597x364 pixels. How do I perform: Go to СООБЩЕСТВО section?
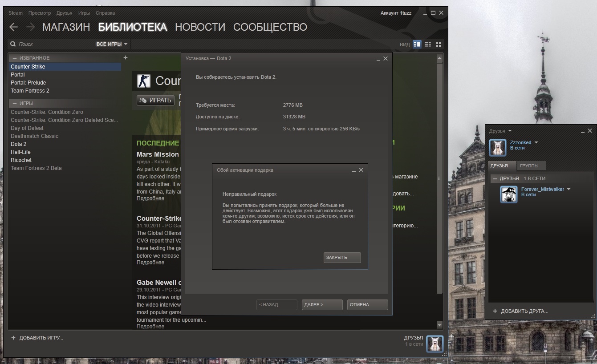[270, 27]
